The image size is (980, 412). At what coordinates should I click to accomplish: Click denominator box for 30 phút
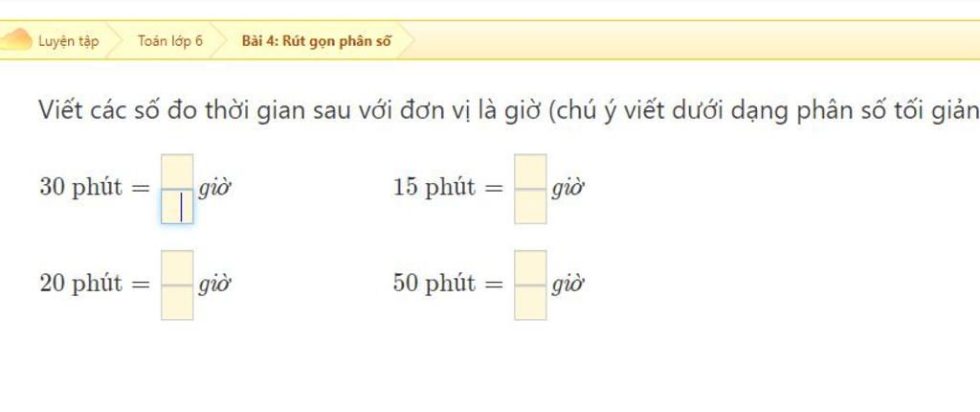(x=177, y=207)
